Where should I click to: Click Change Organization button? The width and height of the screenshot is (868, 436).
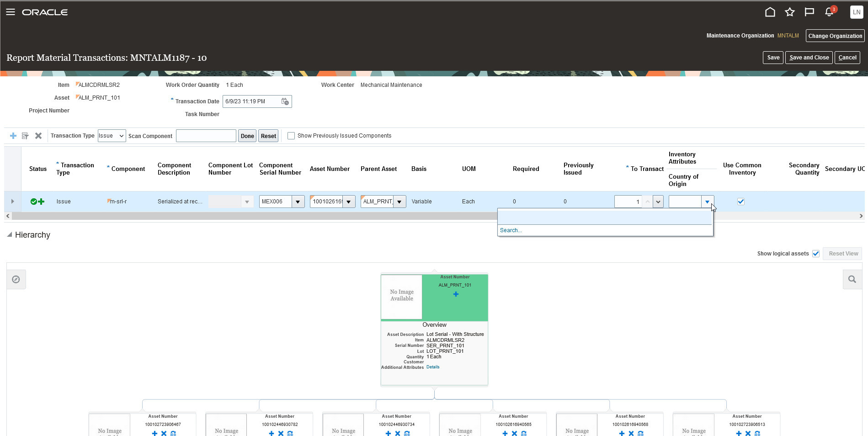point(835,36)
